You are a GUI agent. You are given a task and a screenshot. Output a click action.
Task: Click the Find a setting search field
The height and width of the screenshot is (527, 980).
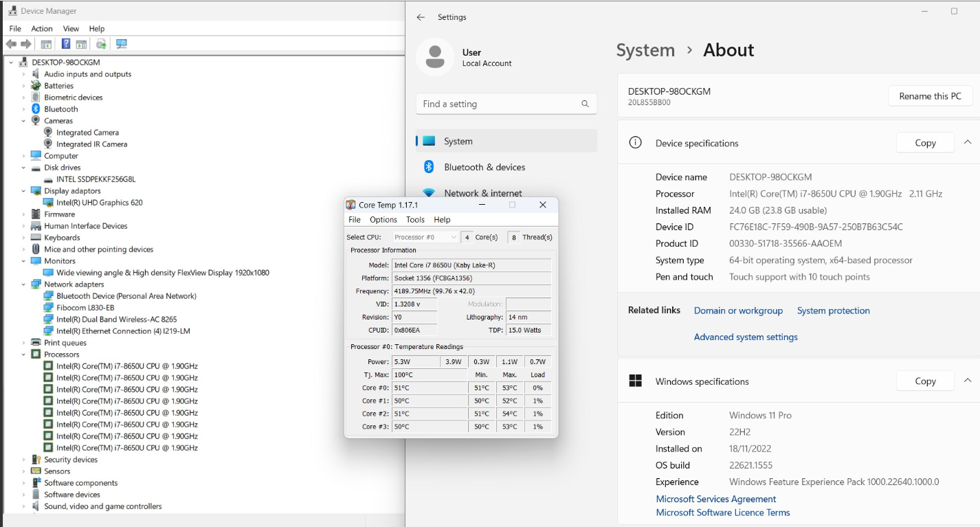506,104
